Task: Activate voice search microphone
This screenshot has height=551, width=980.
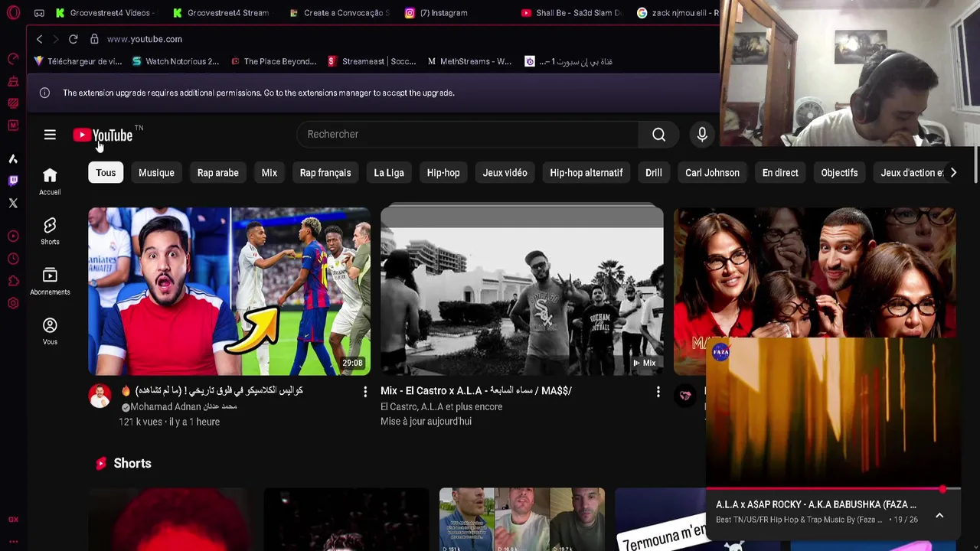Action: pos(702,135)
